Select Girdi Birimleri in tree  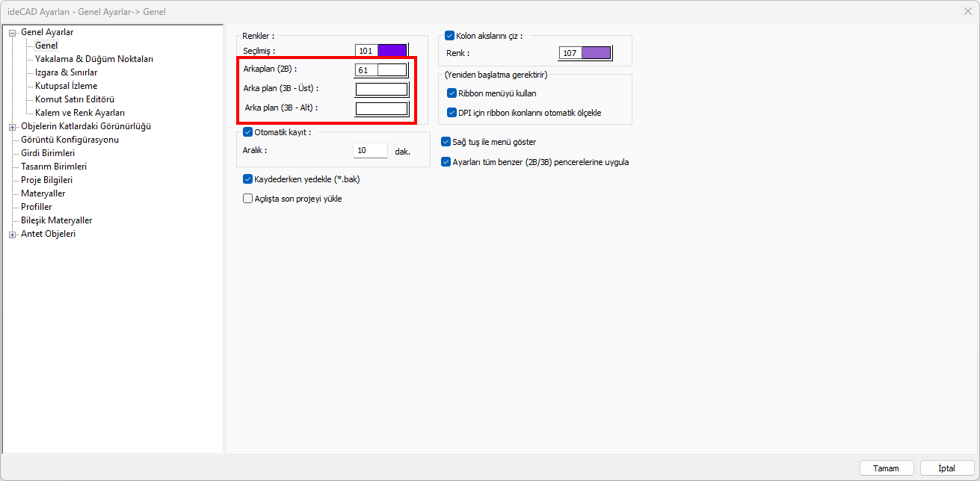[x=48, y=153]
